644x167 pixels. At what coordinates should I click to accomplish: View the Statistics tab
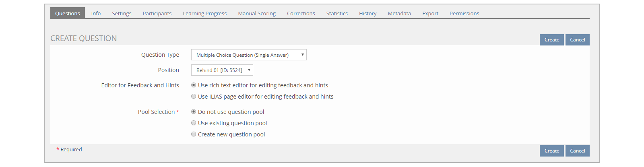(337, 13)
